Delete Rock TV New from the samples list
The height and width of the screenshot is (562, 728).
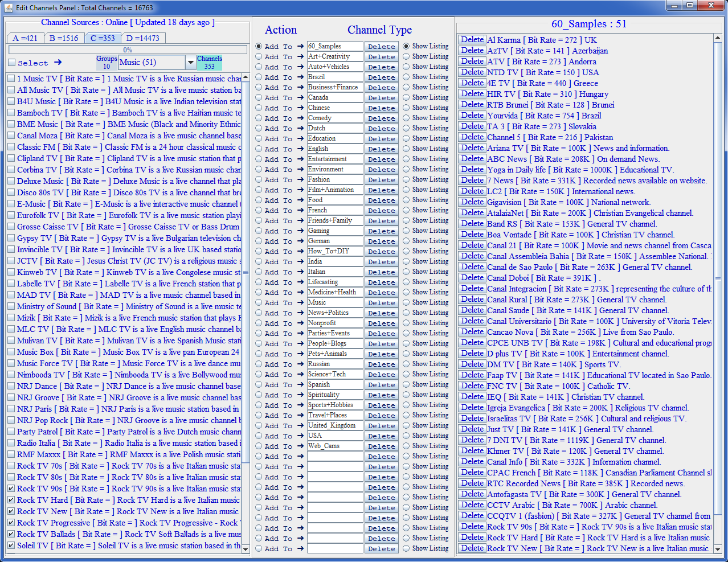pyautogui.click(x=472, y=548)
